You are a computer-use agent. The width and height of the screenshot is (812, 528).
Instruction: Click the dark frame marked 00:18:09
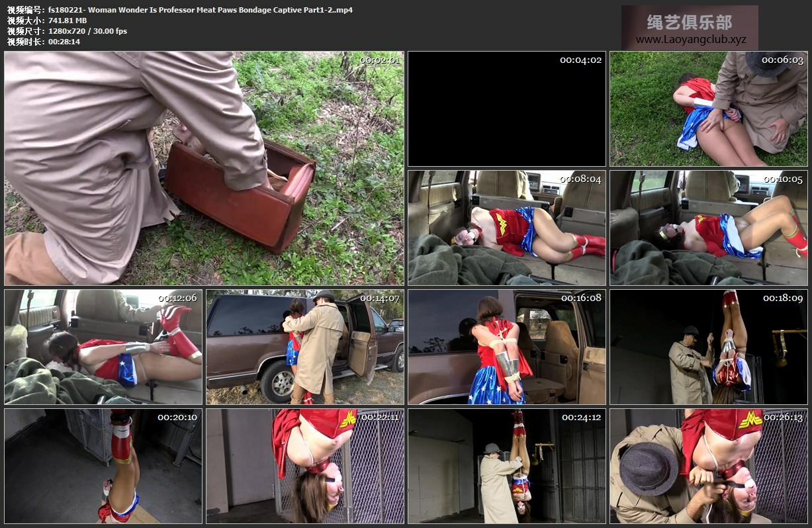(x=708, y=347)
